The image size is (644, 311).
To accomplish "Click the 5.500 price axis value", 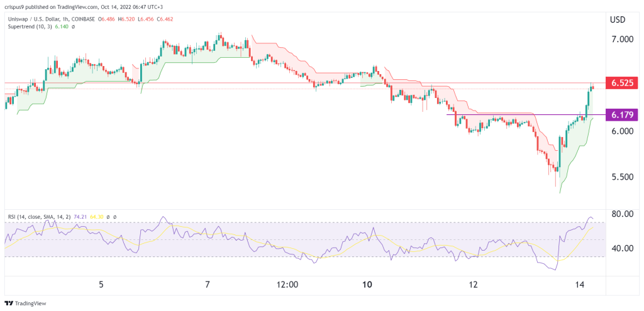I will point(621,177).
